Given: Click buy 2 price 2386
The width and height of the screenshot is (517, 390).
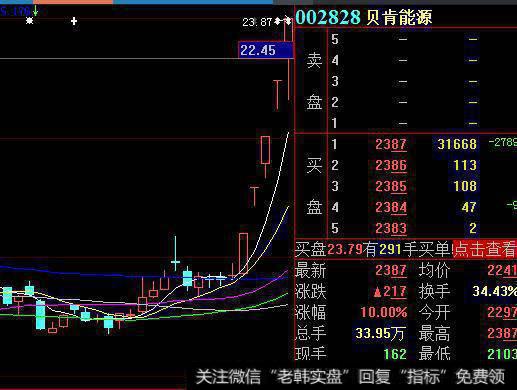Looking at the screenshot, I should click(x=391, y=165).
